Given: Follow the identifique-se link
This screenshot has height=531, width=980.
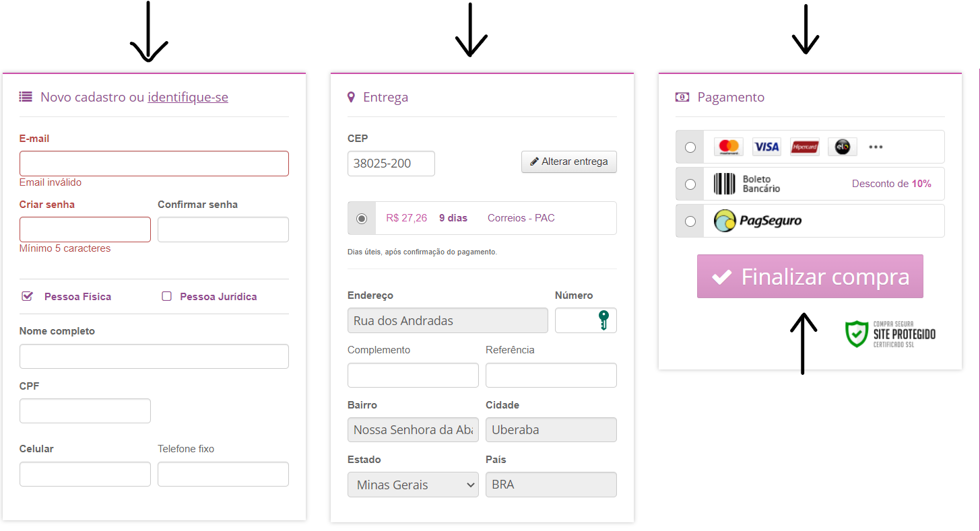Looking at the screenshot, I should [188, 97].
